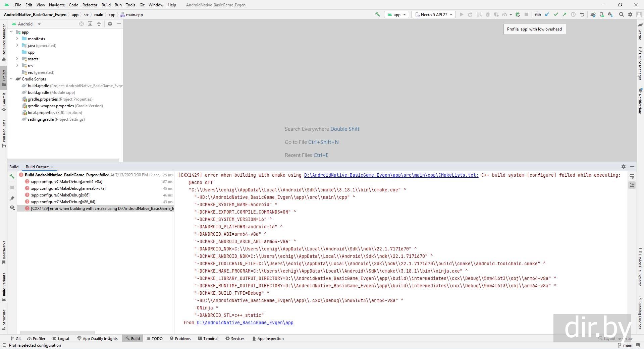Click the Search Everywhere magnifier icon
Screen dimensions: 644x349
coord(621,14)
